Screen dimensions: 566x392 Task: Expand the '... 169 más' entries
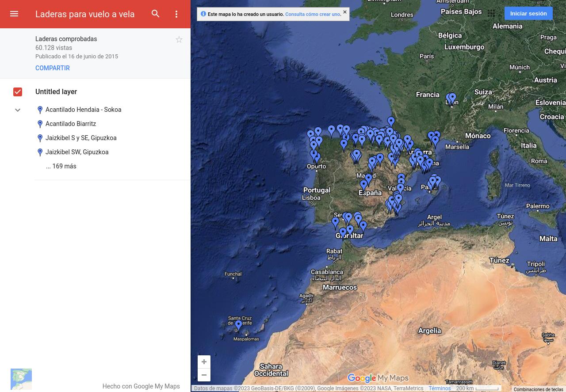pyautogui.click(x=61, y=166)
